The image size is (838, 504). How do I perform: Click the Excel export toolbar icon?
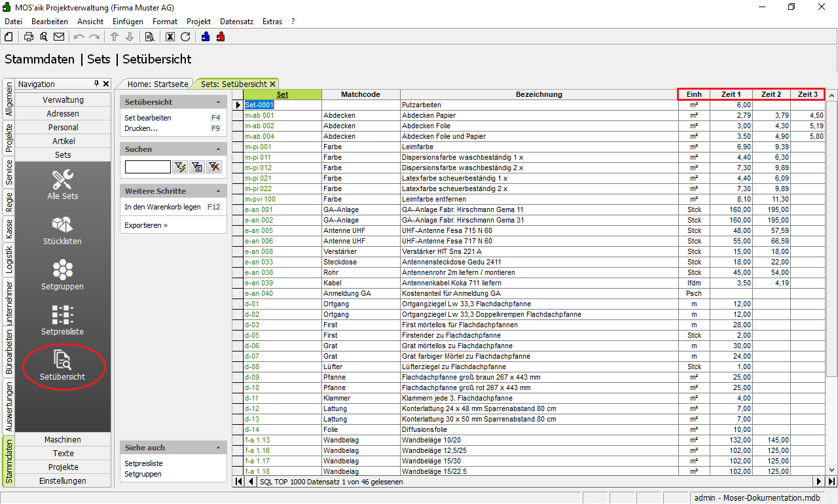pyautogui.click(x=170, y=37)
